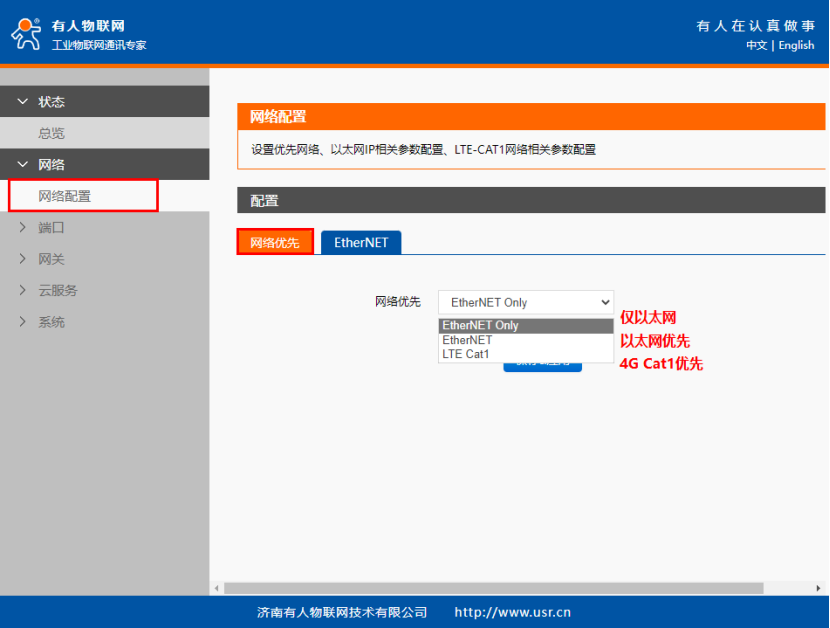
Task: Open the 网络优先 dropdown box
Action: (525, 302)
